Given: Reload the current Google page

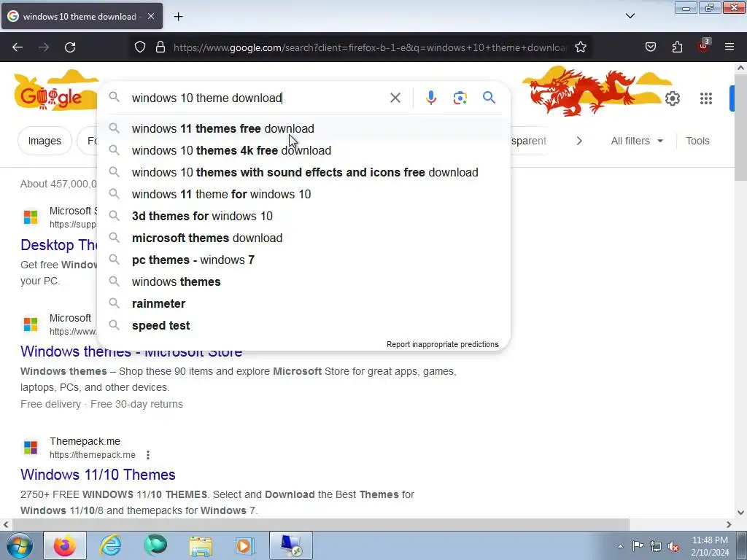Looking at the screenshot, I should [x=70, y=47].
